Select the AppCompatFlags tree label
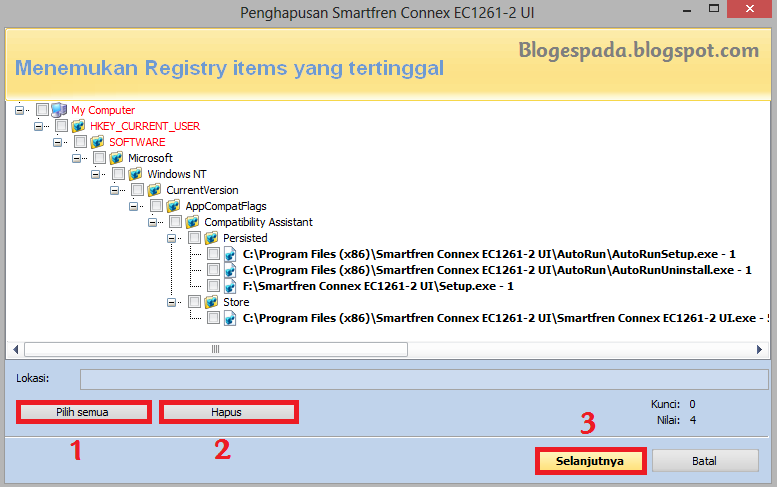 tap(226, 206)
